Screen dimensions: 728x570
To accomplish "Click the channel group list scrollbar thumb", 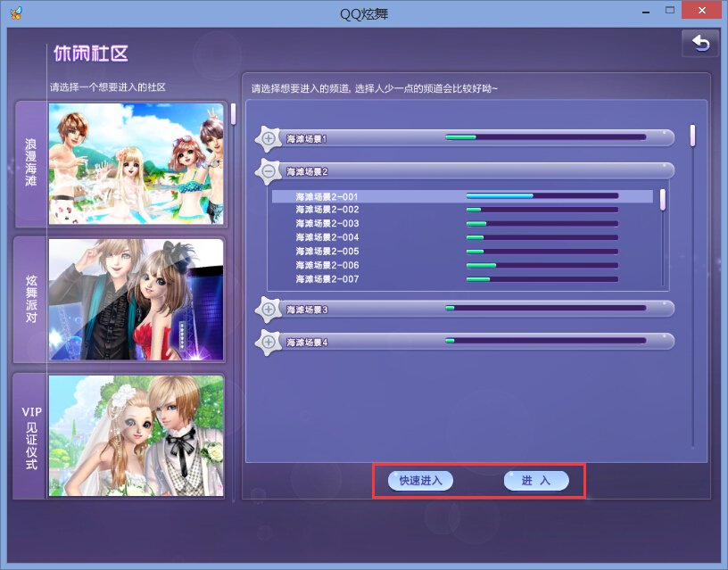I will click(692, 136).
